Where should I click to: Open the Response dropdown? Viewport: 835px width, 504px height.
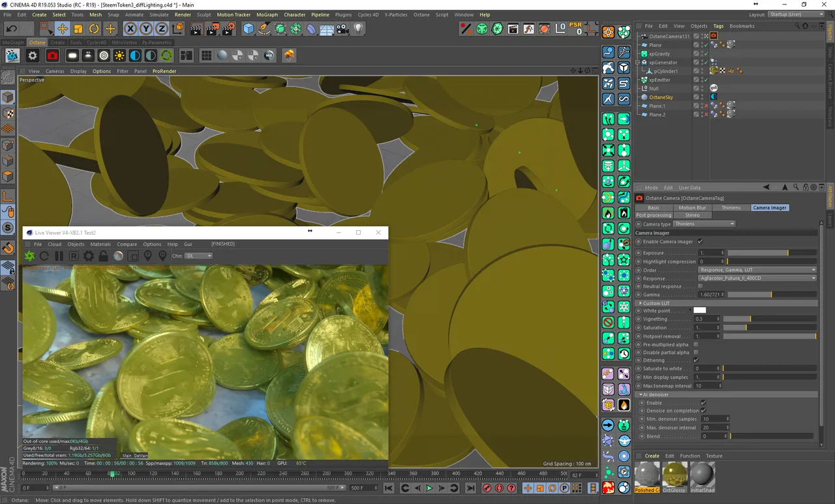(x=757, y=278)
